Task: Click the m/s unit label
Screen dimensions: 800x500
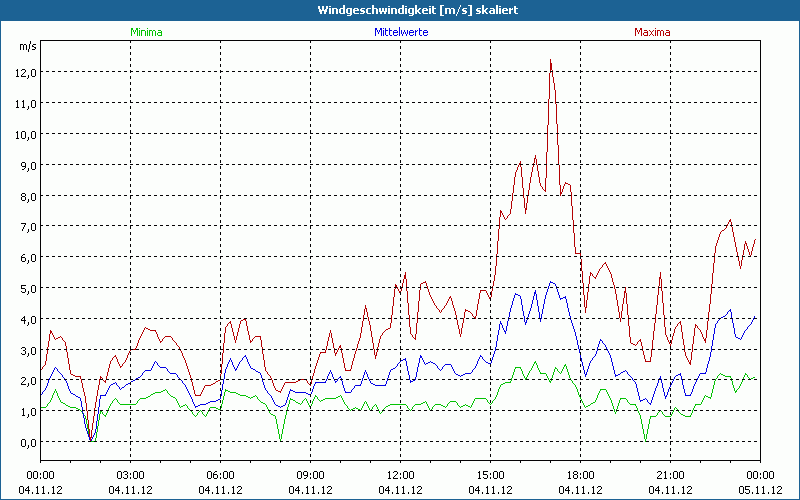Action: (28, 46)
